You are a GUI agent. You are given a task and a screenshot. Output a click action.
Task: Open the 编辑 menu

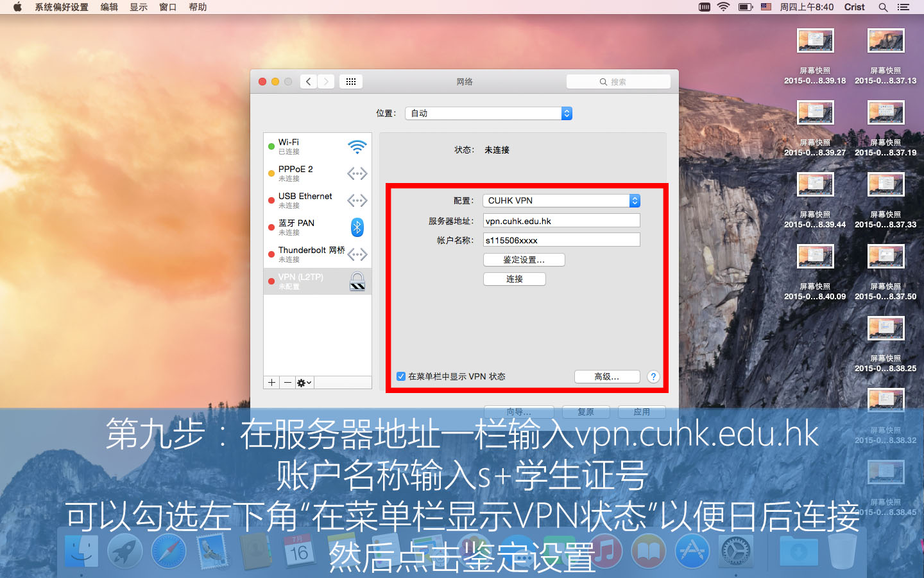[x=109, y=7]
